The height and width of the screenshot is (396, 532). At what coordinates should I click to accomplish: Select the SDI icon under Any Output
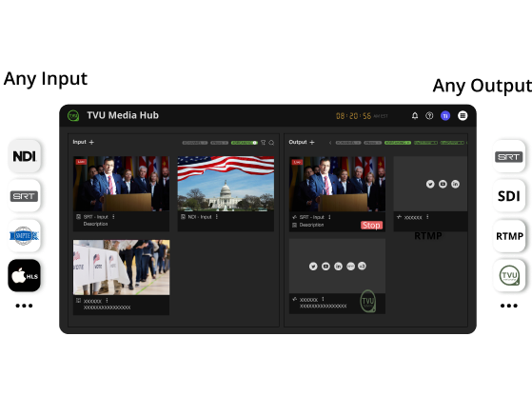(x=509, y=196)
